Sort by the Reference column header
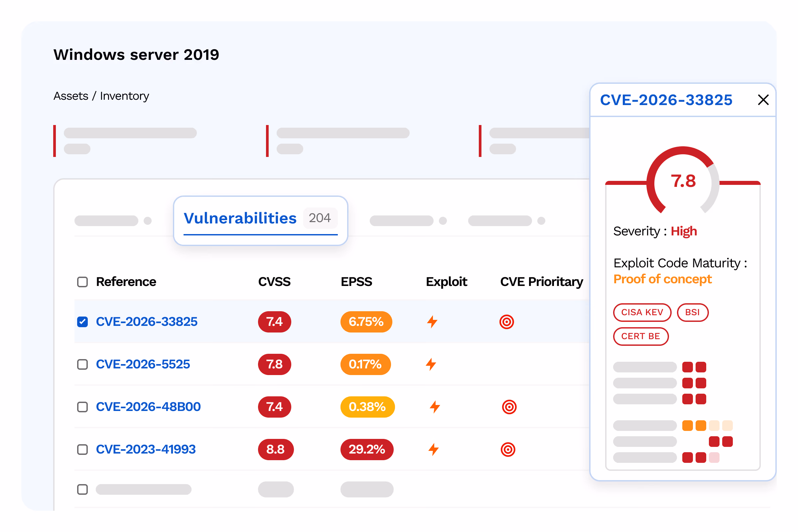 tap(126, 282)
